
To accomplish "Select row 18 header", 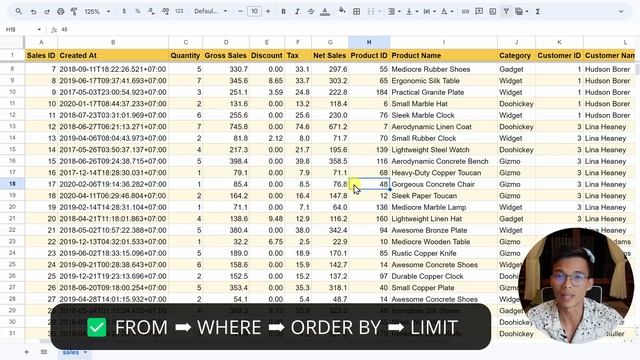I will coord(12,184).
